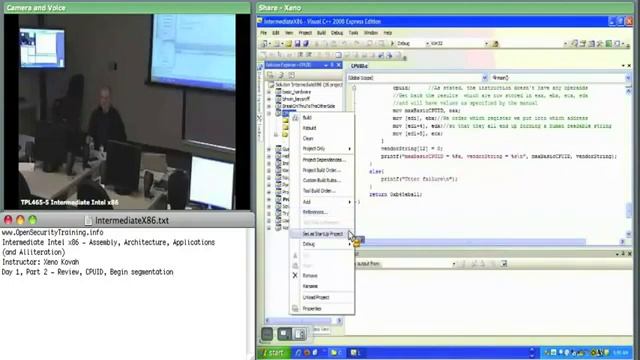Image resolution: width=640 pixels, height=360 pixels.
Task: Expand the Debug submenu in context menu
Action: 322,244
